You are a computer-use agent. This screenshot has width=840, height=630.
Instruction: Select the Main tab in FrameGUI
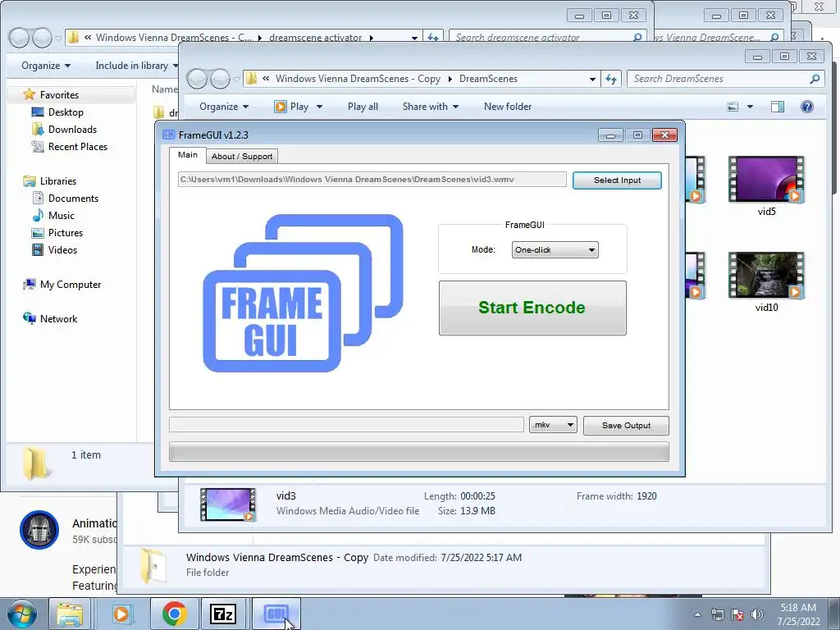188,155
